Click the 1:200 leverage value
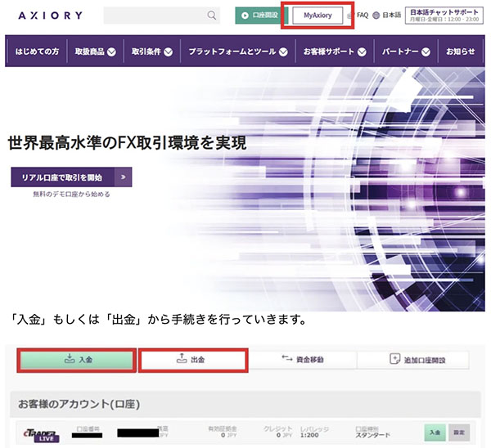Screen dimensions: 491x448 point(309,435)
